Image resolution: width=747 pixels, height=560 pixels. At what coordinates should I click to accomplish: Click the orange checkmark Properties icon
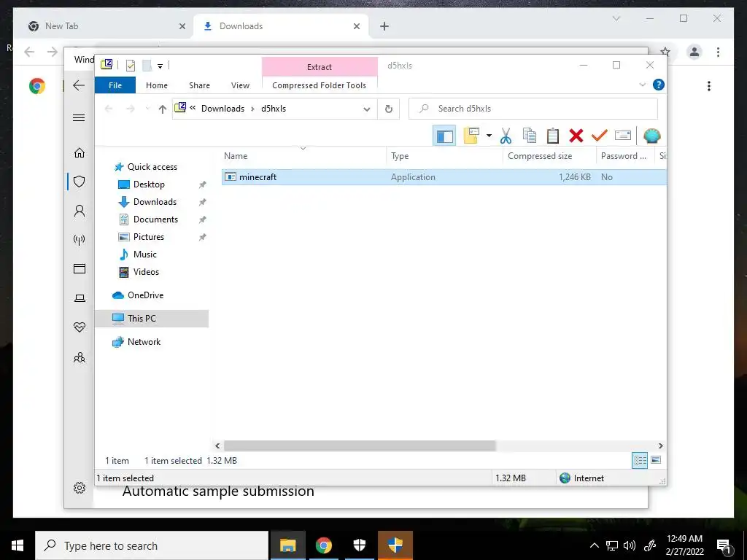[600, 136]
